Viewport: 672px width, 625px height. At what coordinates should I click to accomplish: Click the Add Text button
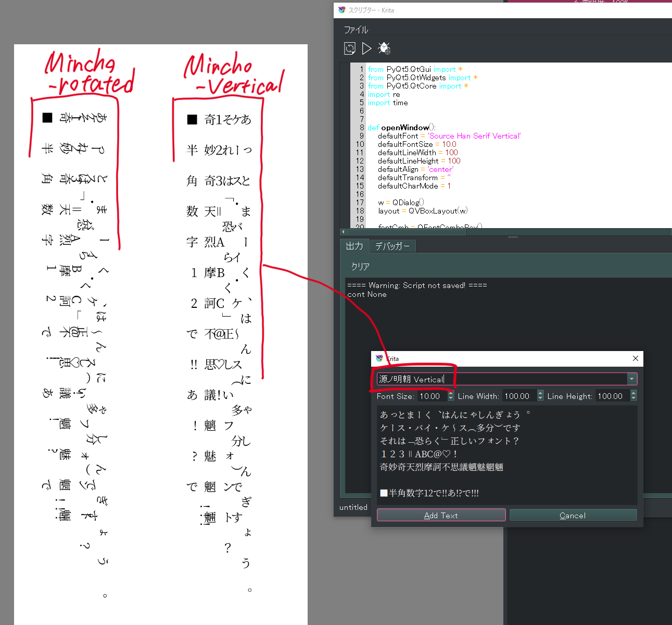pyautogui.click(x=441, y=515)
